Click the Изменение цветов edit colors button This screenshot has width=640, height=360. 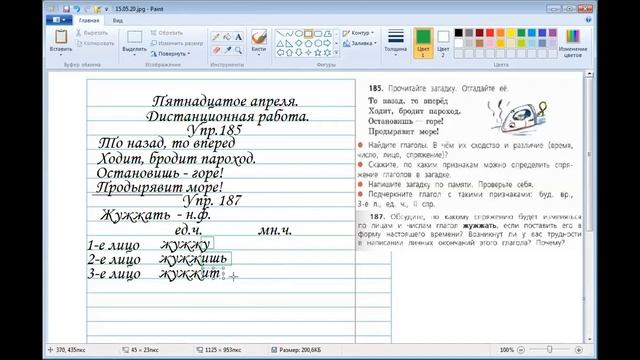573,43
